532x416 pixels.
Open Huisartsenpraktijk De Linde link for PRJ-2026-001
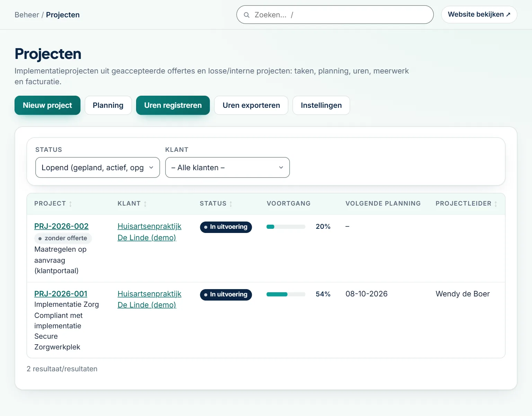point(149,300)
